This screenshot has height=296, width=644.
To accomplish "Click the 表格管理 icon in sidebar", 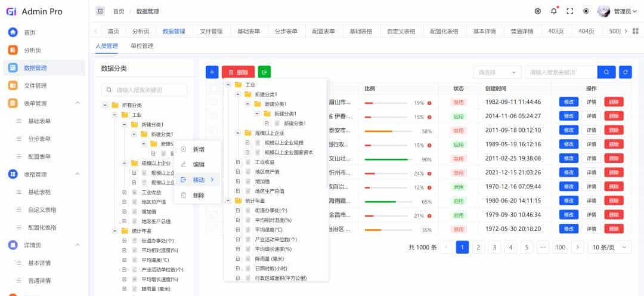I will tap(13, 174).
